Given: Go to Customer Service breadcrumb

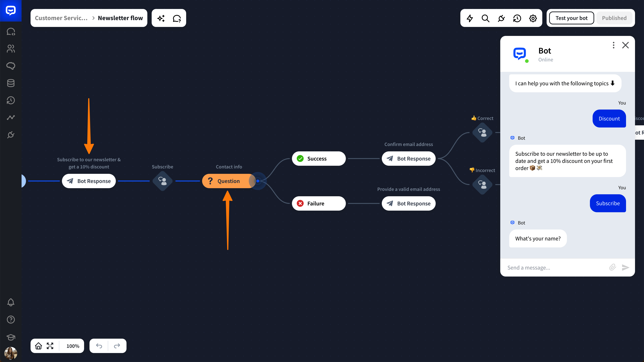Looking at the screenshot, I should pos(61,18).
